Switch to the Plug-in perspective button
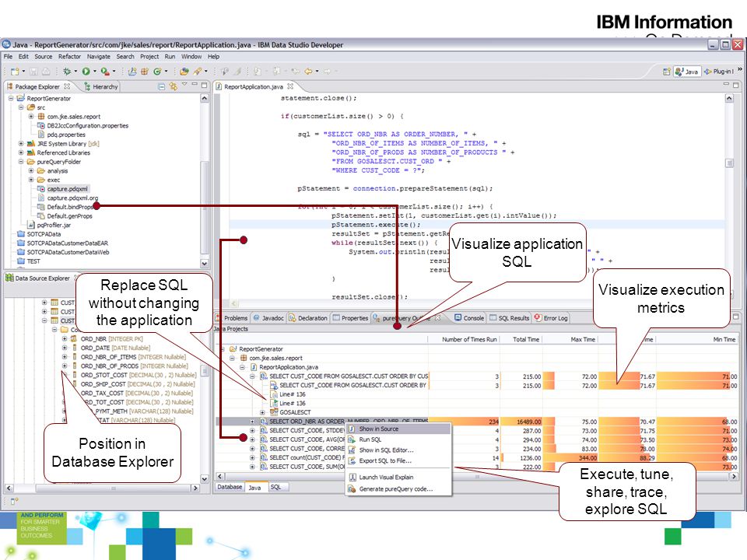 click(x=719, y=72)
